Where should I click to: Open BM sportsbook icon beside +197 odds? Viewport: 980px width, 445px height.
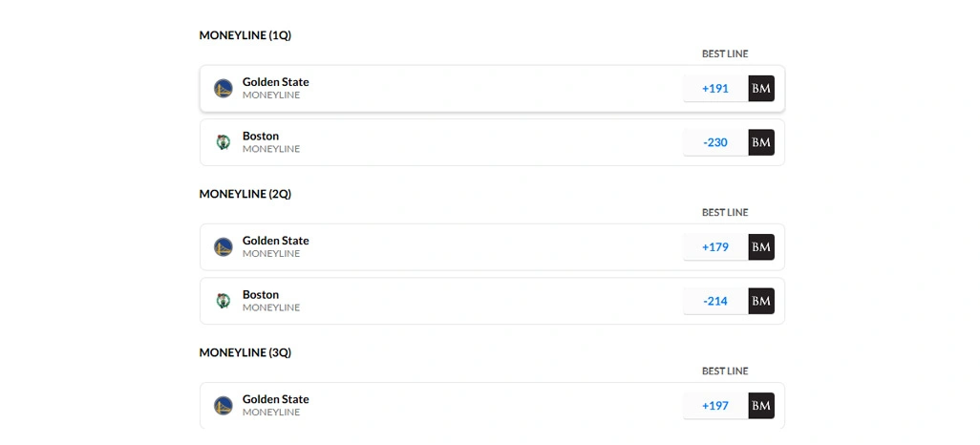coord(761,406)
